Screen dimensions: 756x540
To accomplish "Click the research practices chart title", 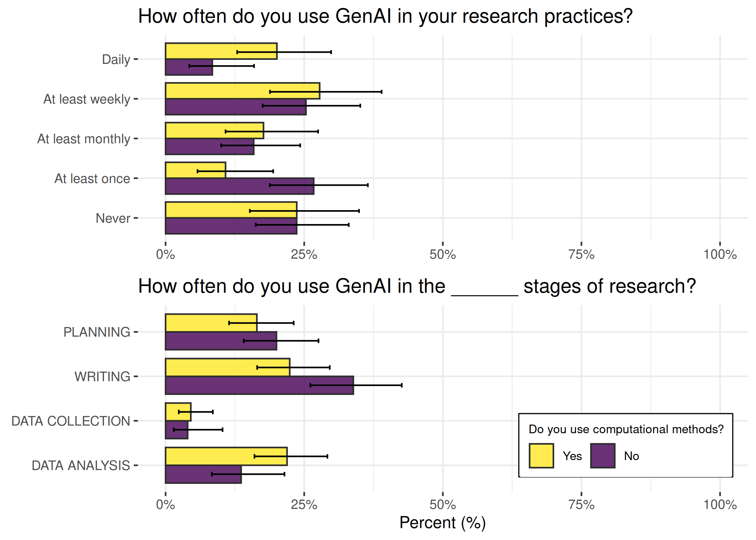I will coord(385,16).
